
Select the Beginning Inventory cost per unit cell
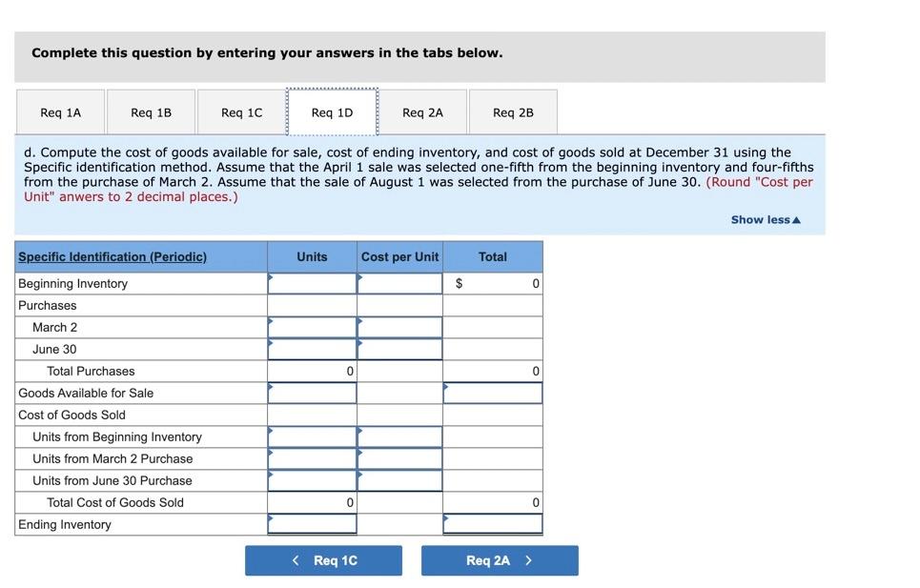(397, 283)
